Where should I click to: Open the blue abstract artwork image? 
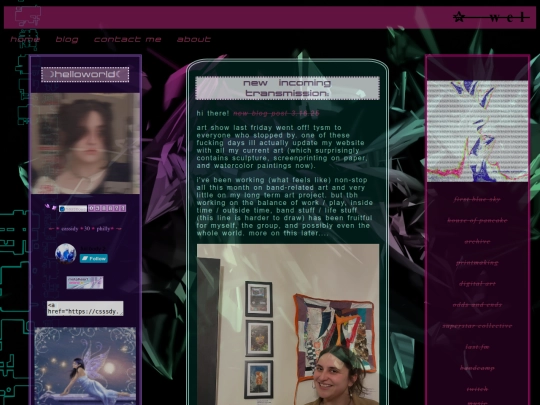(x=477, y=131)
